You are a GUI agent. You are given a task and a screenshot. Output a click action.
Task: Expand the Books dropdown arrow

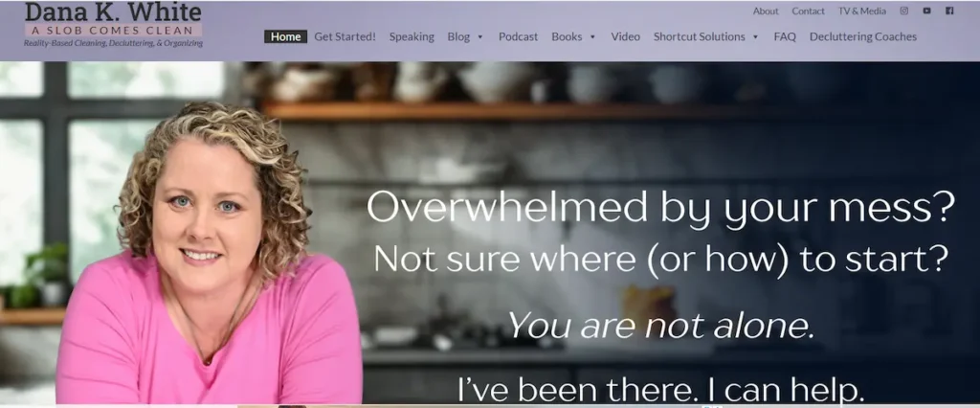(x=592, y=37)
